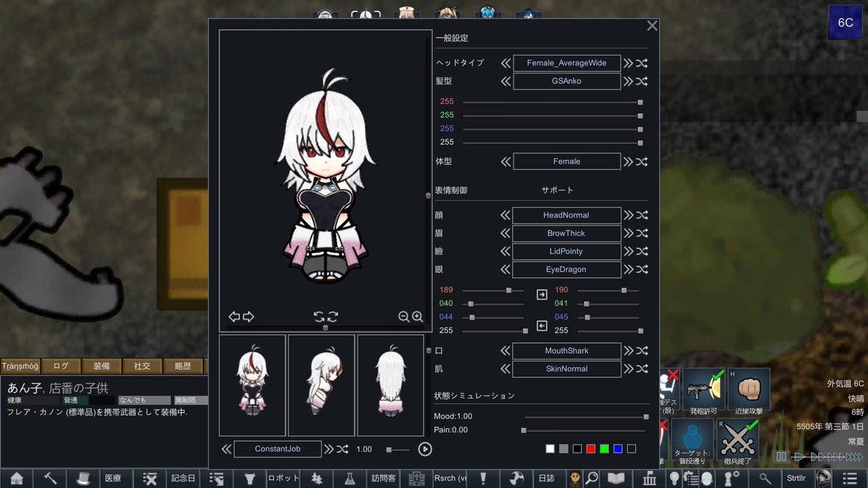Play the ConstantJob animation

(425, 449)
